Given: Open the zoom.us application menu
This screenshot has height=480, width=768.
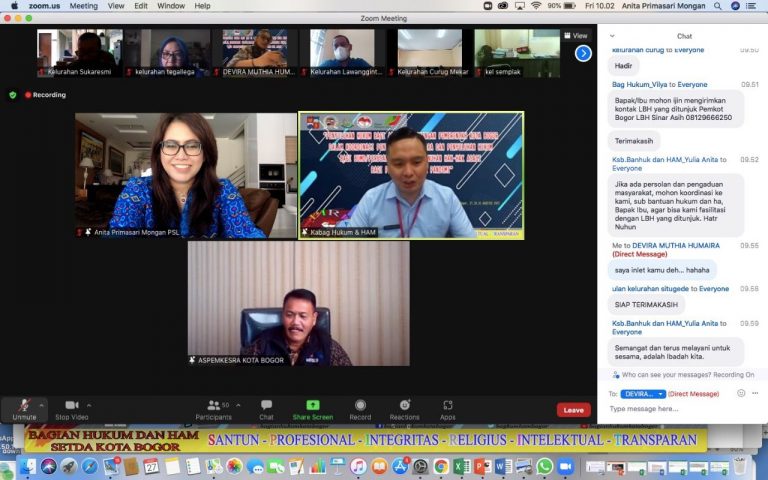Looking at the screenshot, I should (x=44, y=6).
